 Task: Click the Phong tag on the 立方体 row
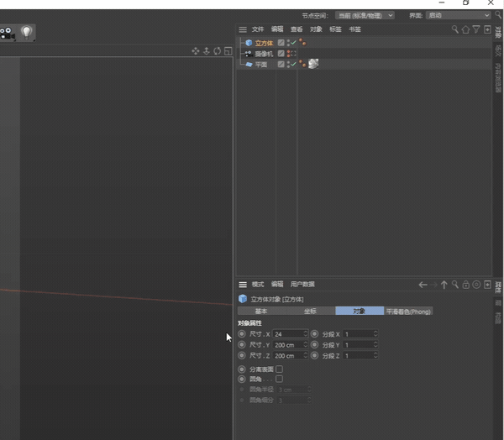click(x=302, y=42)
